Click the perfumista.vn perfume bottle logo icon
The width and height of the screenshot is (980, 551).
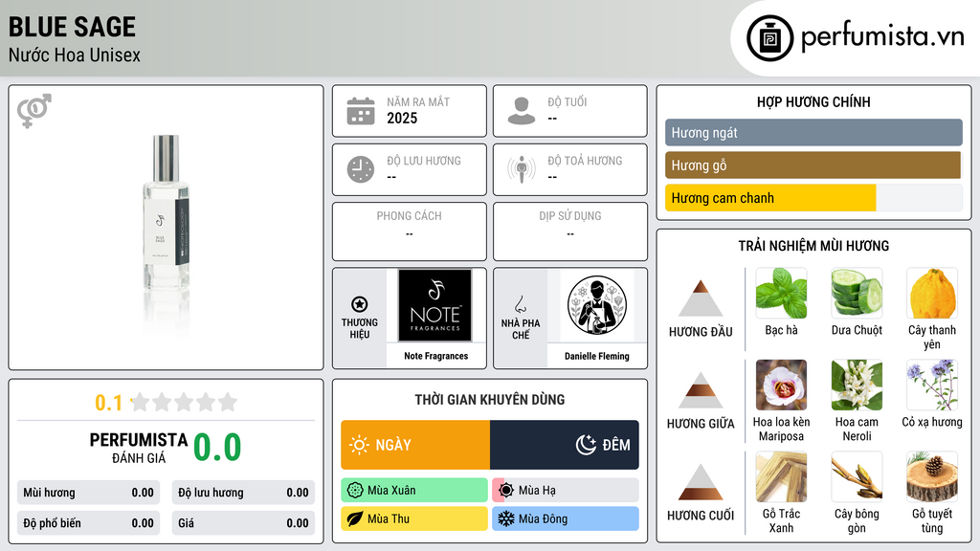(769, 38)
